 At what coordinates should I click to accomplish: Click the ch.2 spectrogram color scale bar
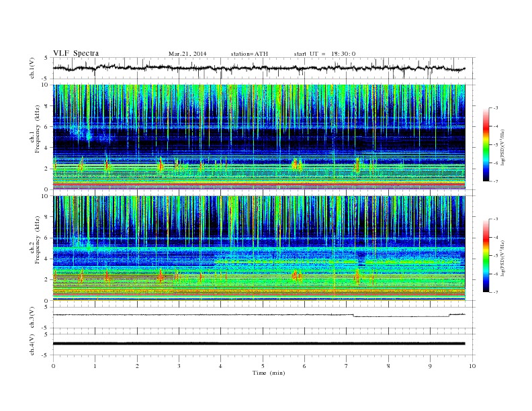pos(486,256)
